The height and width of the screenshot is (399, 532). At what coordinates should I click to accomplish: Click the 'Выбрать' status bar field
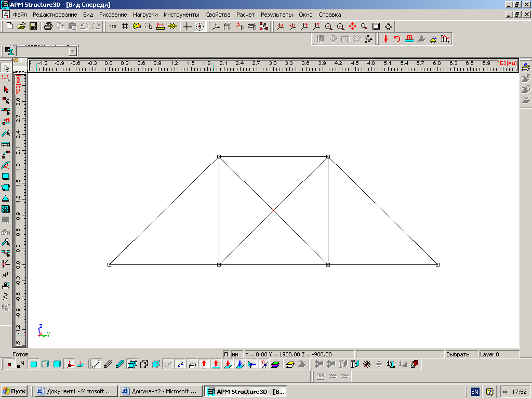click(x=461, y=354)
